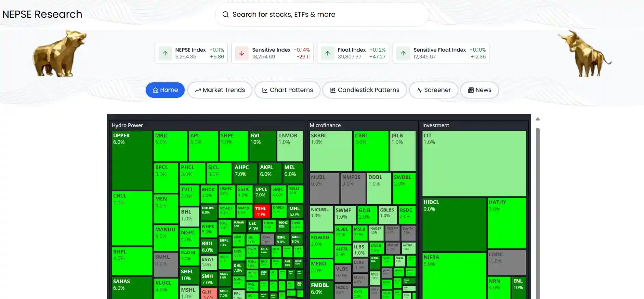Click the NEPSE Research title link

[42, 14]
